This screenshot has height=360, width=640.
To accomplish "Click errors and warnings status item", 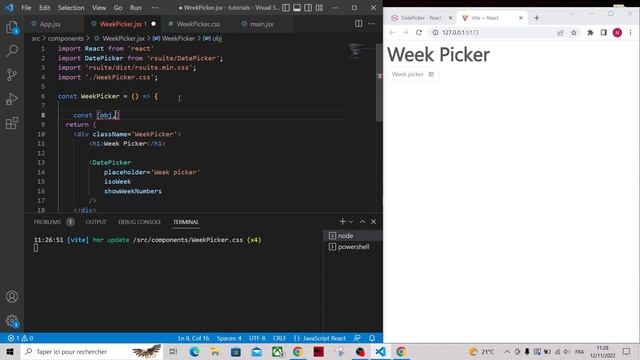I will [20, 338].
